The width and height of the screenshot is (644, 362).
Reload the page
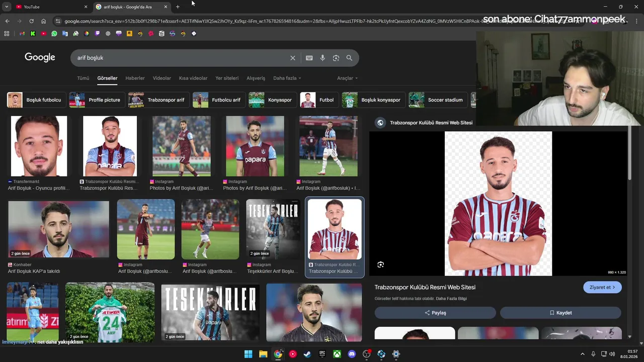(31, 21)
